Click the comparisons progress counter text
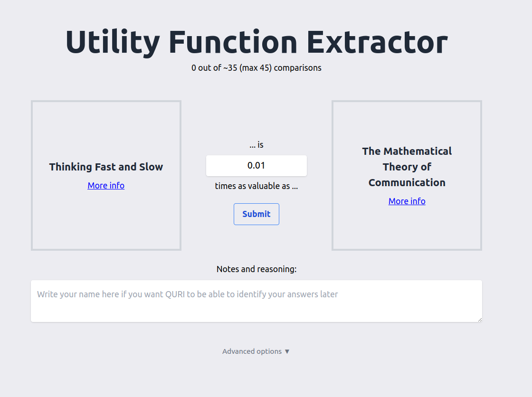Screen dimensions: 532x397 (x=256, y=68)
